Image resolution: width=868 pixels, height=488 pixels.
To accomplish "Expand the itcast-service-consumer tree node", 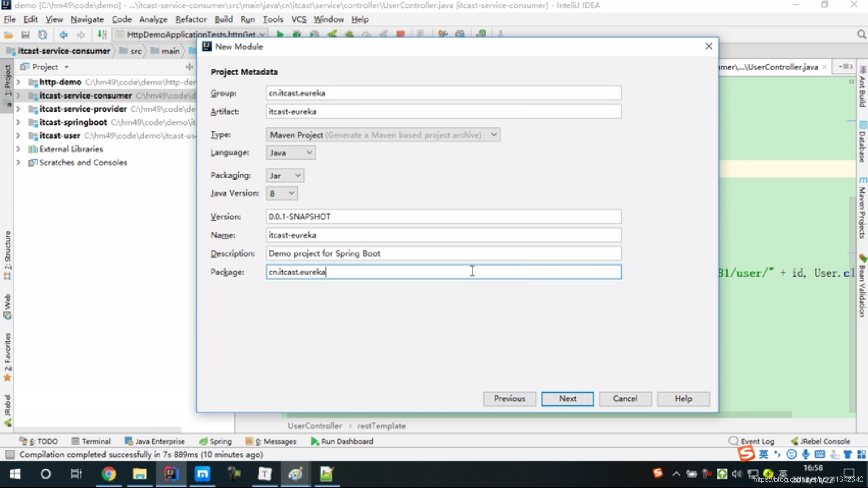I will [x=18, y=95].
